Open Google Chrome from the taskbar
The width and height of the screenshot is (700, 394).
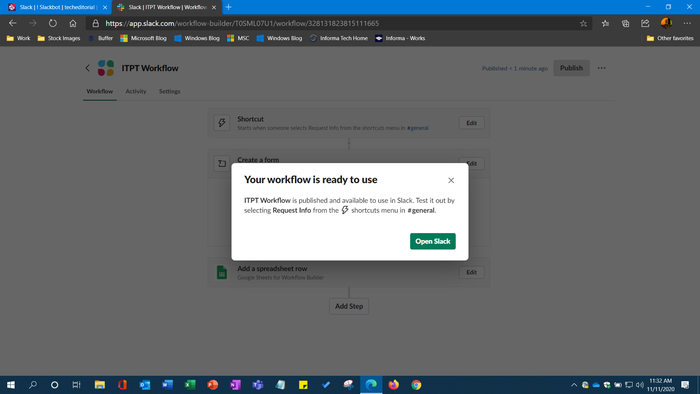pos(416,385)
